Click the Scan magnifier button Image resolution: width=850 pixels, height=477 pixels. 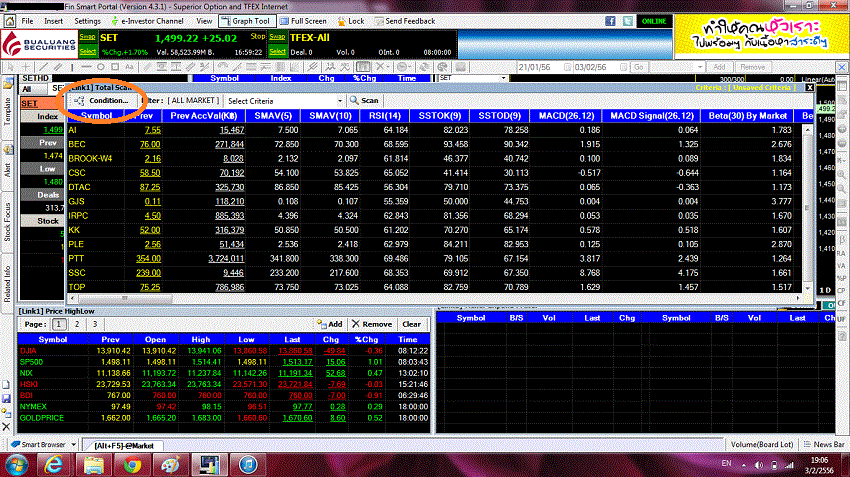[364, 100]
